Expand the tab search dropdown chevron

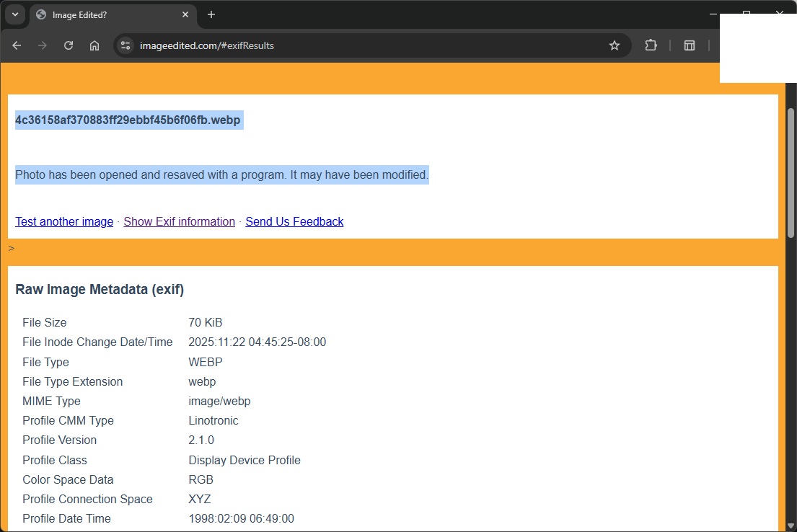[15, 14]
